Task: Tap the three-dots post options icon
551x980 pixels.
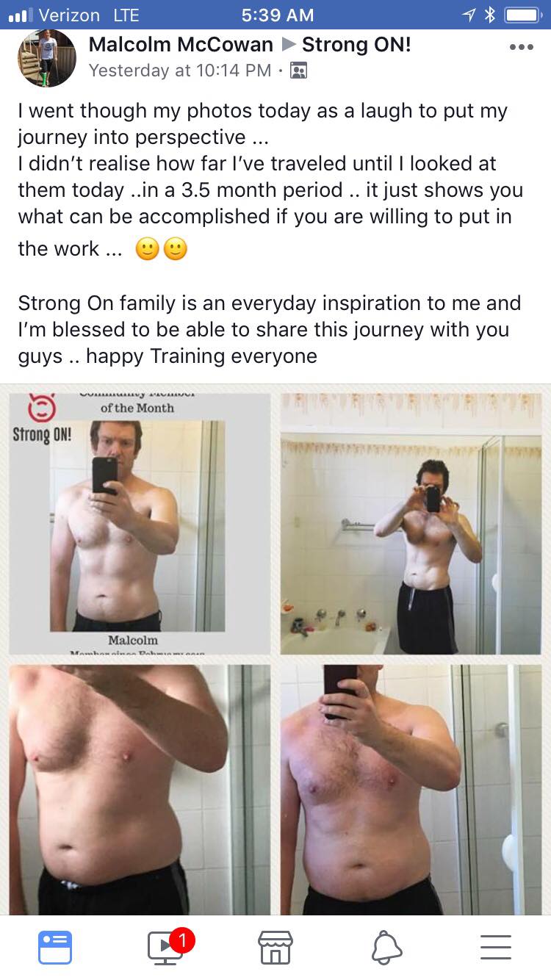Action: click(x=521, y=47)
